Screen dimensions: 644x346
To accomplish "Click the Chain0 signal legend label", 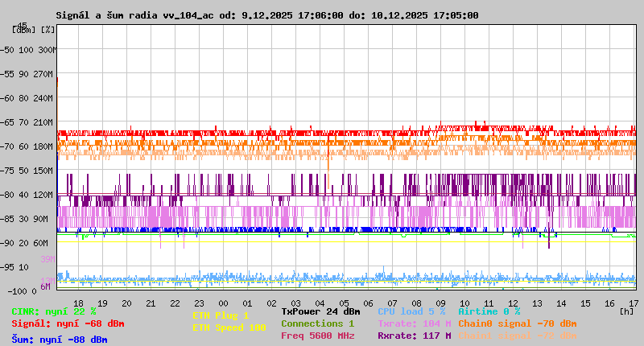I will tap(516, 323).
